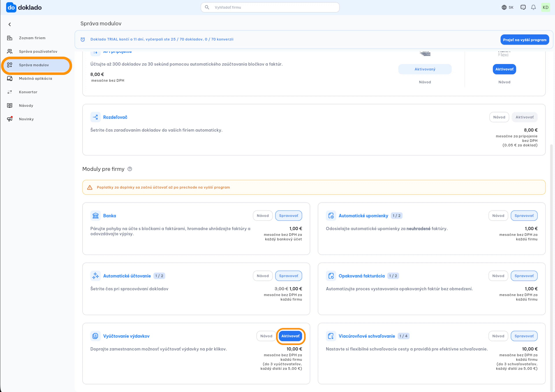Image resolution: width=555 pixels, height=392 pixels.
Task: Click the 1 / 4 badge on Viacúrovňové schvaľovanie
Action: 403,336
